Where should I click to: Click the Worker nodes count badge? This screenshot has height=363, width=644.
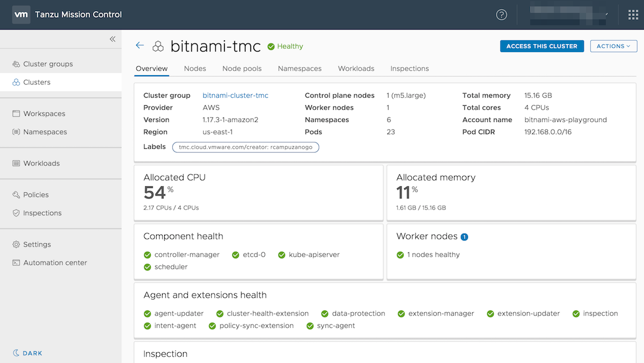coord(464,237)
